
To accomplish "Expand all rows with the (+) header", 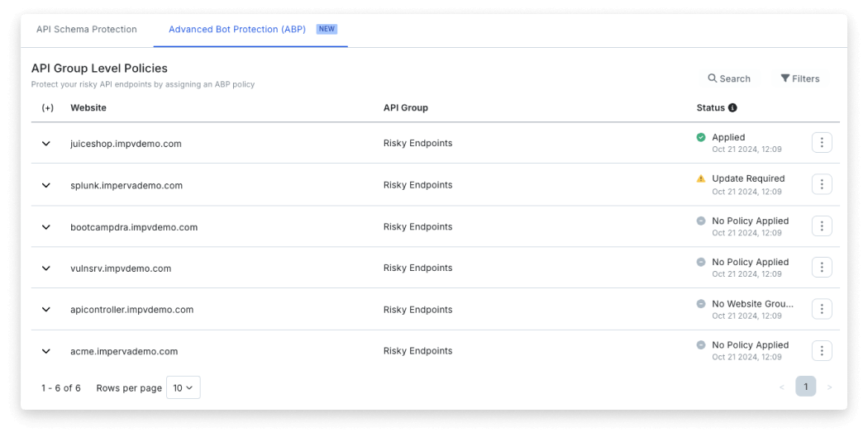I will (x=48, y=107).
